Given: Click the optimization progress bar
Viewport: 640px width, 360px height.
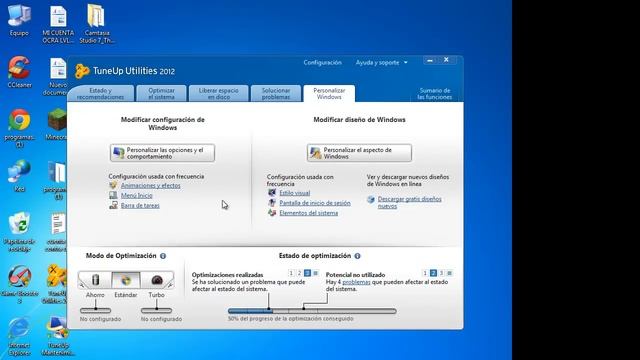Looking at the screenshot, I should tap(312, 311).
